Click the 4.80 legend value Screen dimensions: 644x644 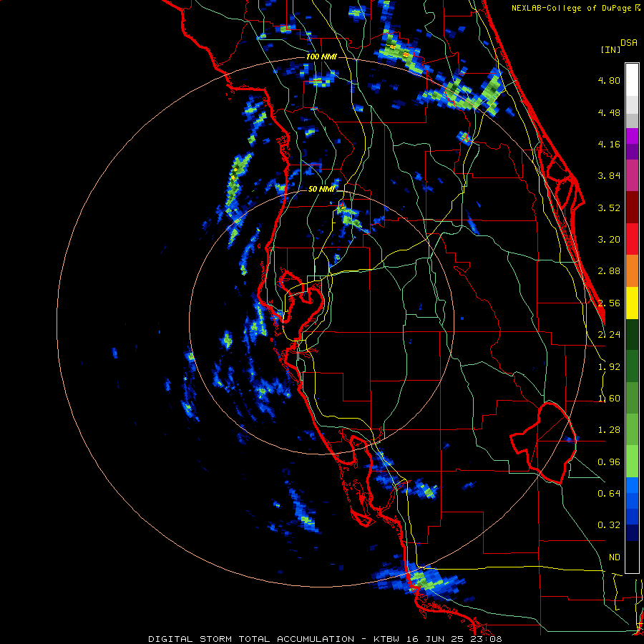(x=609, y=80)
